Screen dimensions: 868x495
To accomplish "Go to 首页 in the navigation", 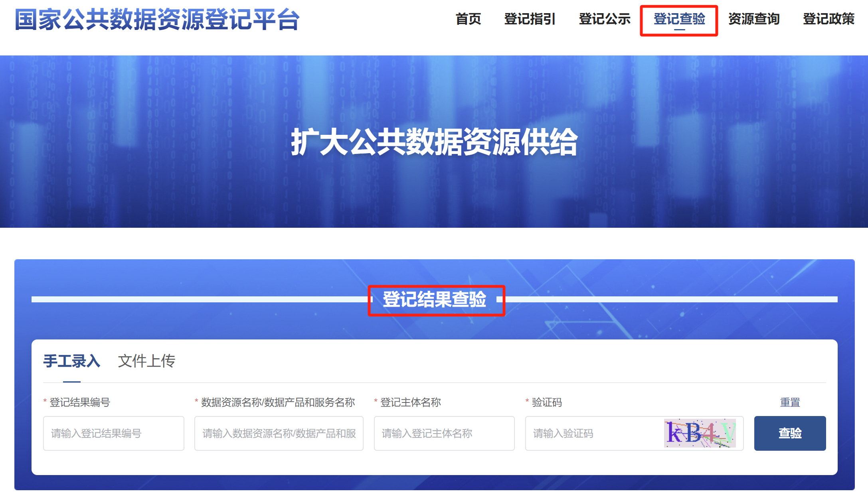I will pyautogui.click(x=468, y=19).
